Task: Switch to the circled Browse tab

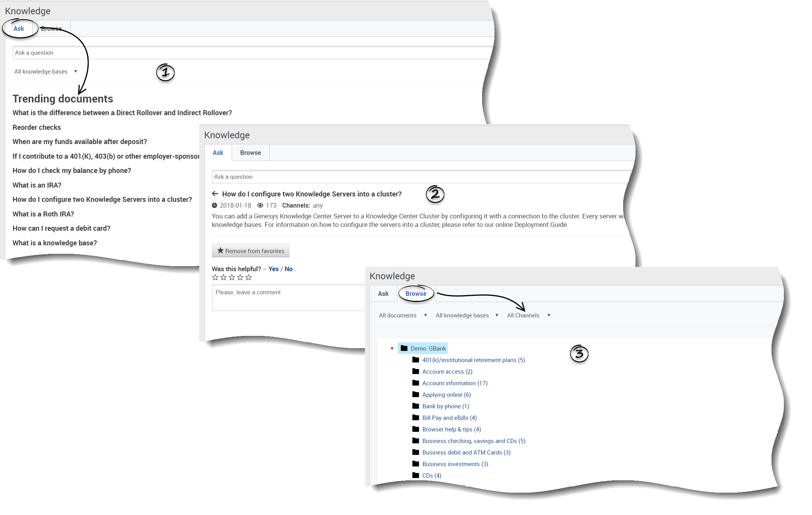Action: click(416, 294)
